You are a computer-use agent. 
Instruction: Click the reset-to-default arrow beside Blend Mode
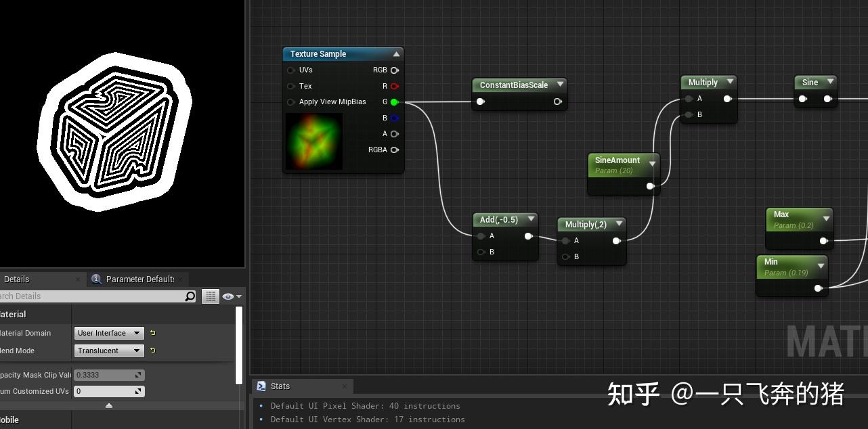pos(152,351)
